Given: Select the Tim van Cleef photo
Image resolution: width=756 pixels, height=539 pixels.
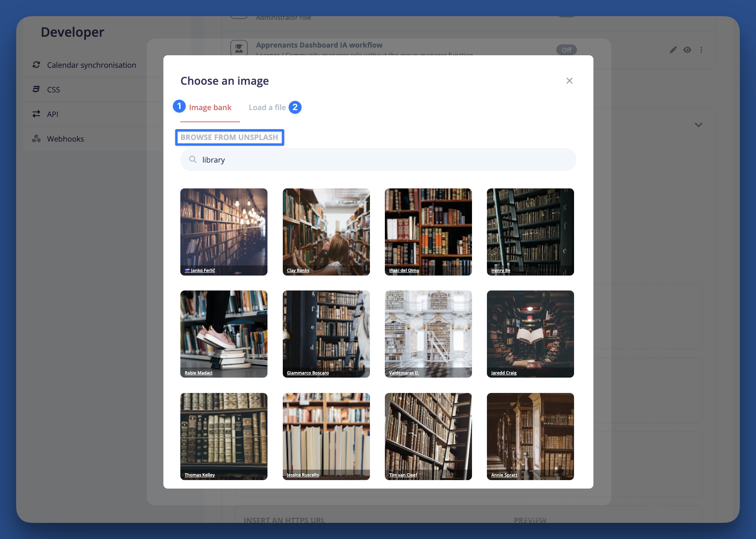Looking at the screenshot, I should (428, 437).
